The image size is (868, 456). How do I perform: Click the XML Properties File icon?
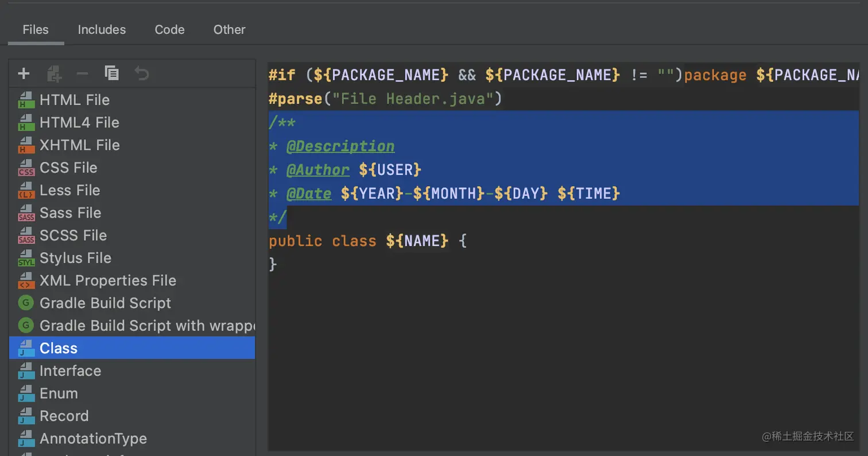(26, 281)
